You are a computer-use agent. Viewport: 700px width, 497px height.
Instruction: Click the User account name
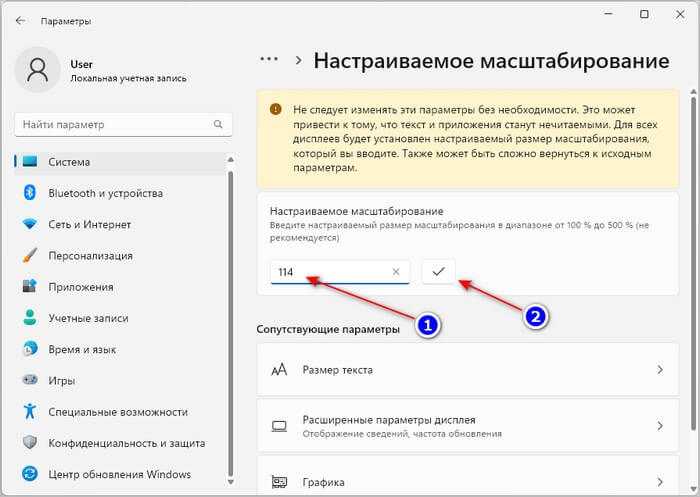point(81,65)
